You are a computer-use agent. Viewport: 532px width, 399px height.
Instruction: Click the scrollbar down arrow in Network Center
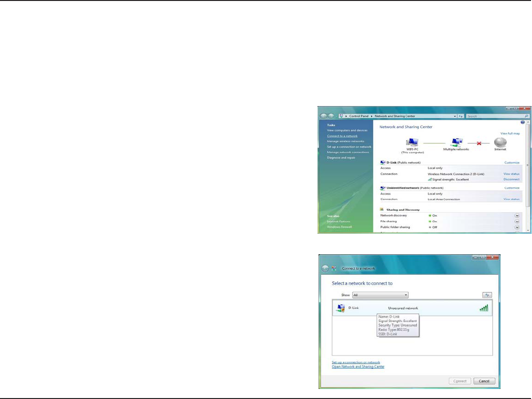[x=528, y=230]
